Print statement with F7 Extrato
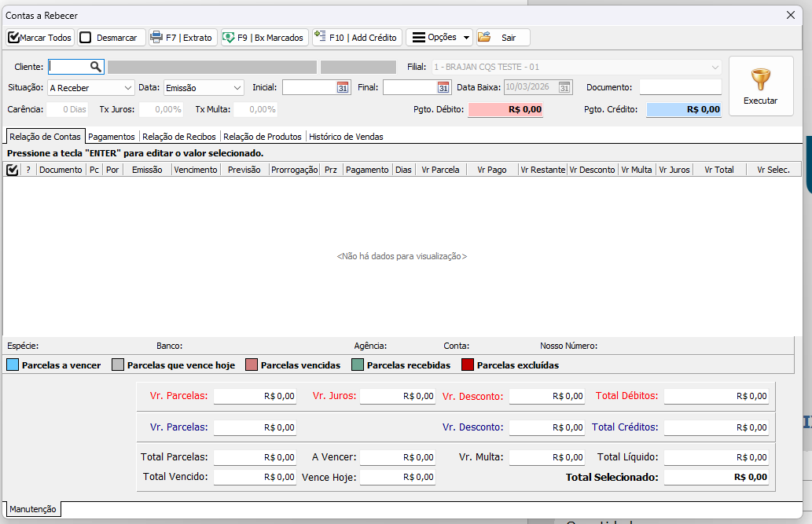 point(182,38)
